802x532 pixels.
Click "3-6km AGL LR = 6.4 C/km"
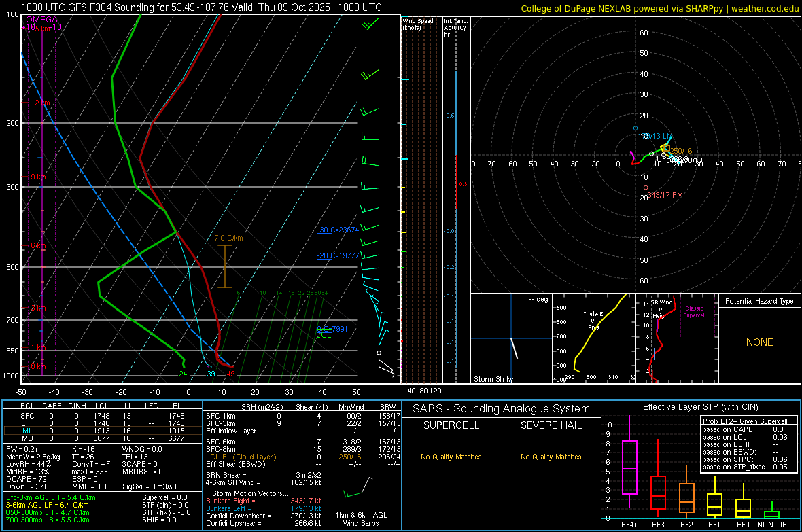(x=48, y=505)
